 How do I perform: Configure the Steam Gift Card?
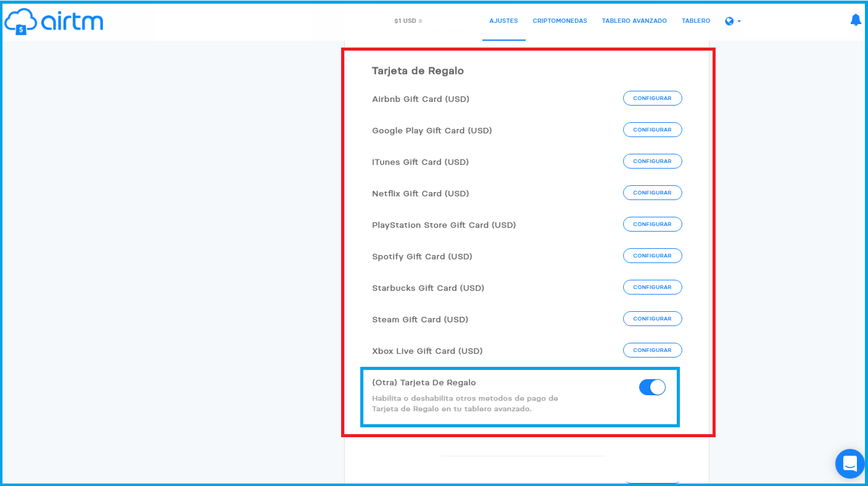click(x=652, y=319)
